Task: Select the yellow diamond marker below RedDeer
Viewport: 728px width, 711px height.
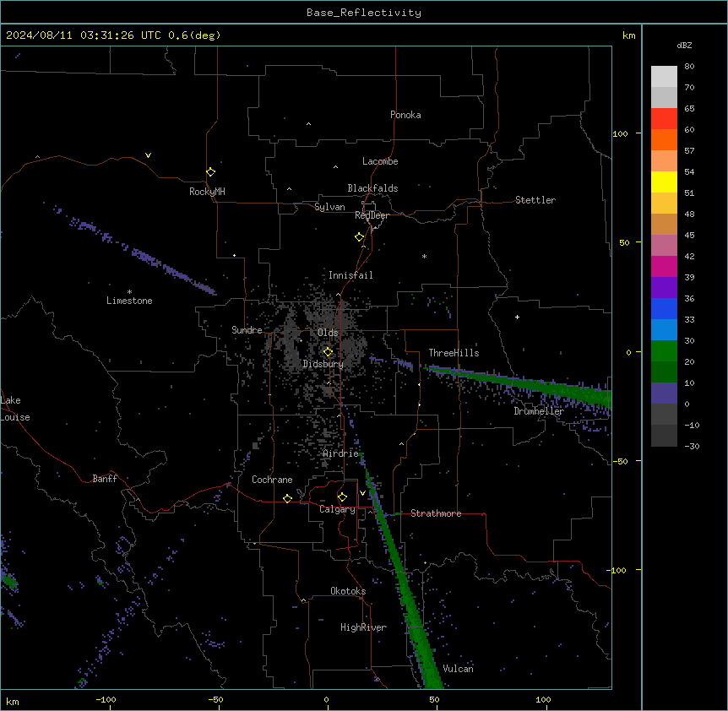Action: (x=359, y=237)
